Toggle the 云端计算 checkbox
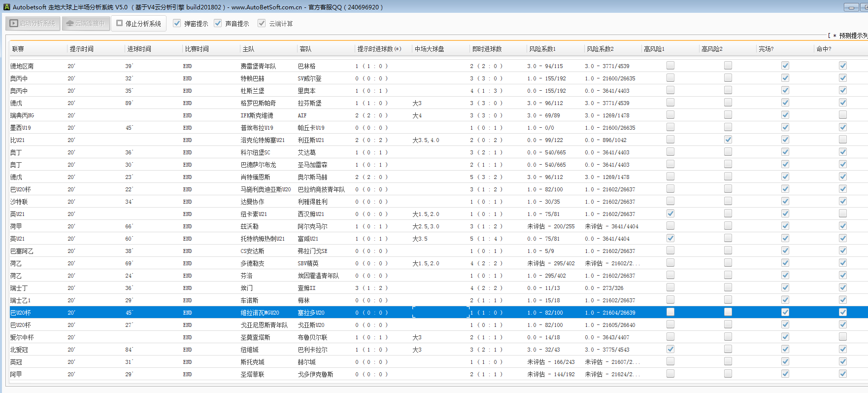868x393 pixels. [x=262, y=23]
